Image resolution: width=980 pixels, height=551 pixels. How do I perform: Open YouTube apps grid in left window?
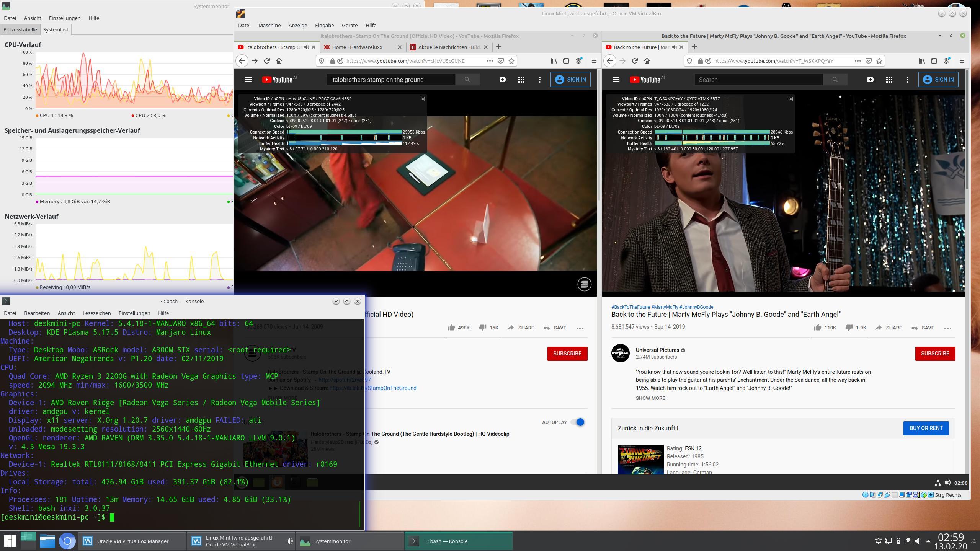521,80
